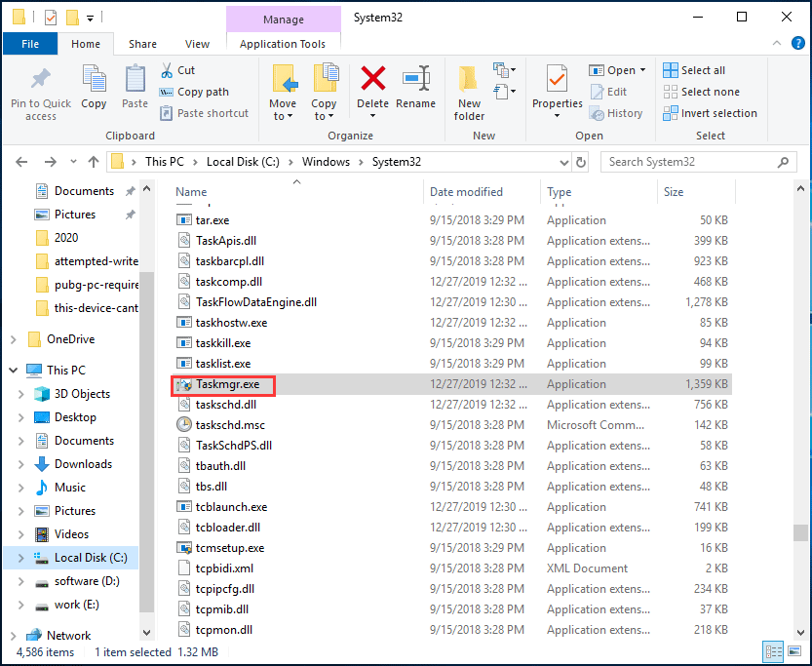Sort by Name column header
The width and height of the screenshot is (812, 666).
tap(296, 192)
